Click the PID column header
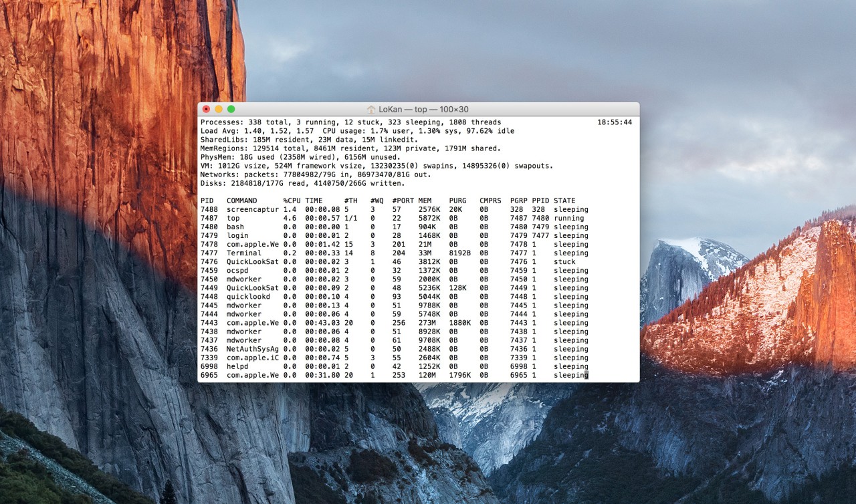The width and height of the screenshot is (856, 504). click(x=207, y=201)
